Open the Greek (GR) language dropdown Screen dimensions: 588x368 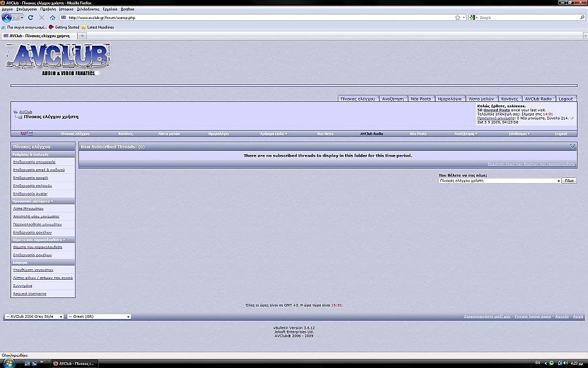click(99, 316)
